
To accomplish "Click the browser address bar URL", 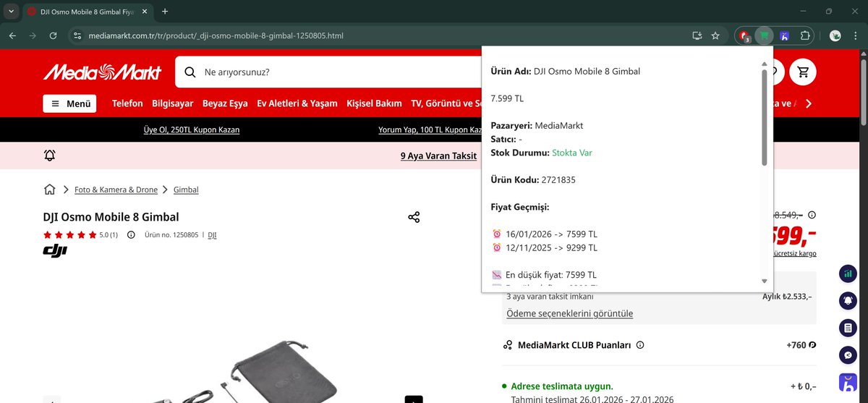I will (x=216, y=35).
